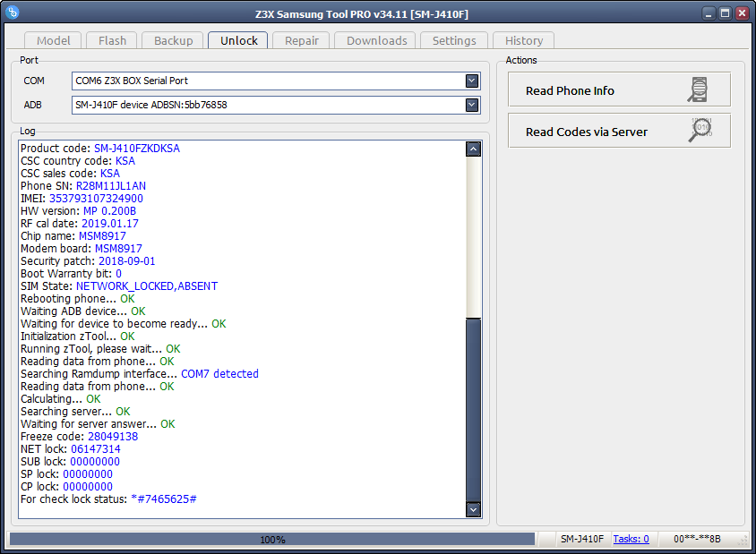
Task: Click the NET lock code 06147314
Action: click(x=96, y=449)
